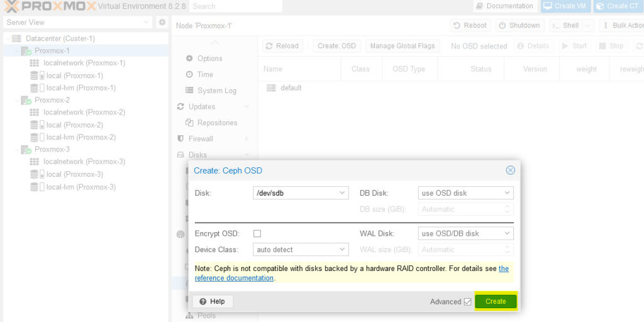Expand the Firewall submenu arrow

pyautogui.click(x=247, y=139)
